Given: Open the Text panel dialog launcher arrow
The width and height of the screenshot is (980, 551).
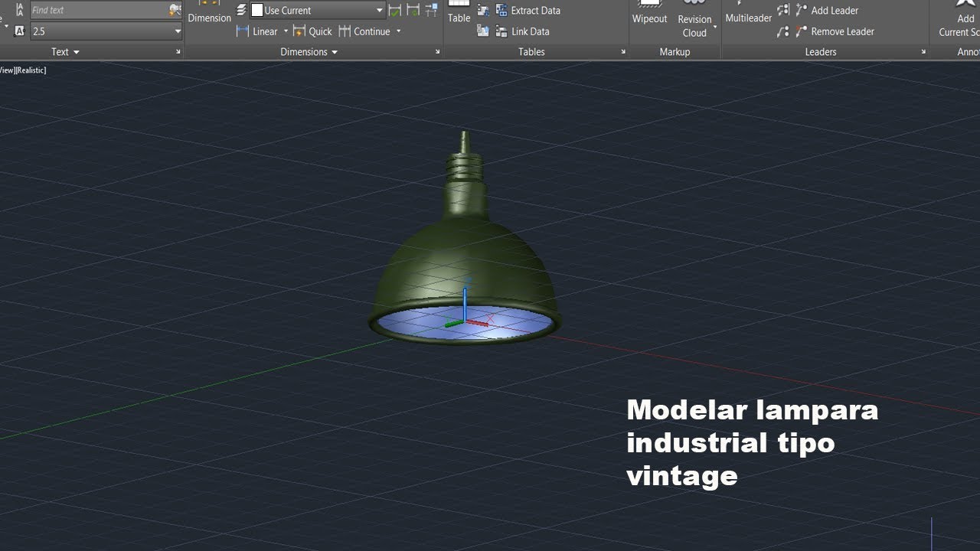Looking at the screenshot, I should tap(178, 52).
